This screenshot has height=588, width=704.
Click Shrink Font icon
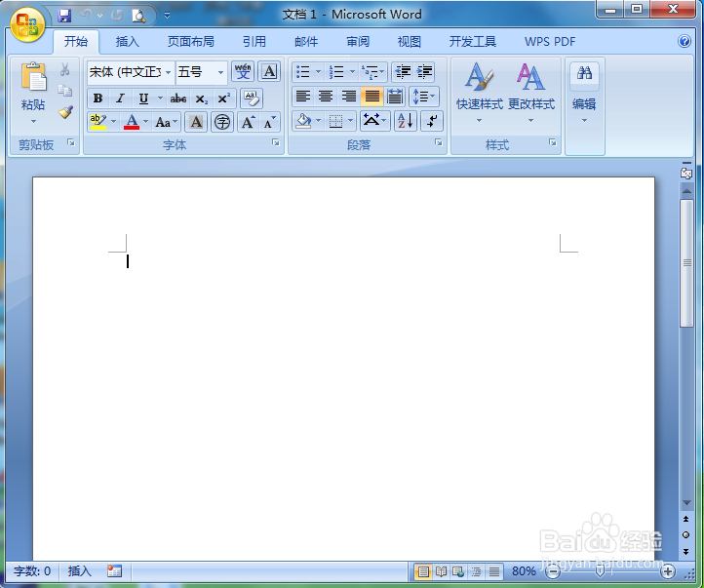click(x=269, y=122)
